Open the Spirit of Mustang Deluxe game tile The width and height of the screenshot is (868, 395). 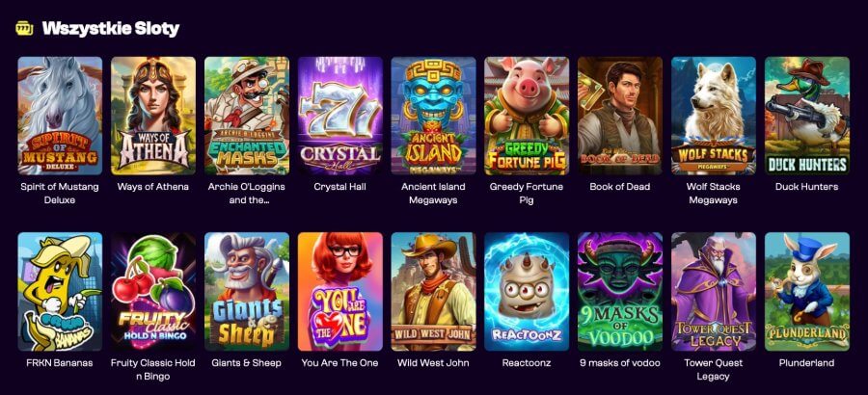click(x=60, y=116)
